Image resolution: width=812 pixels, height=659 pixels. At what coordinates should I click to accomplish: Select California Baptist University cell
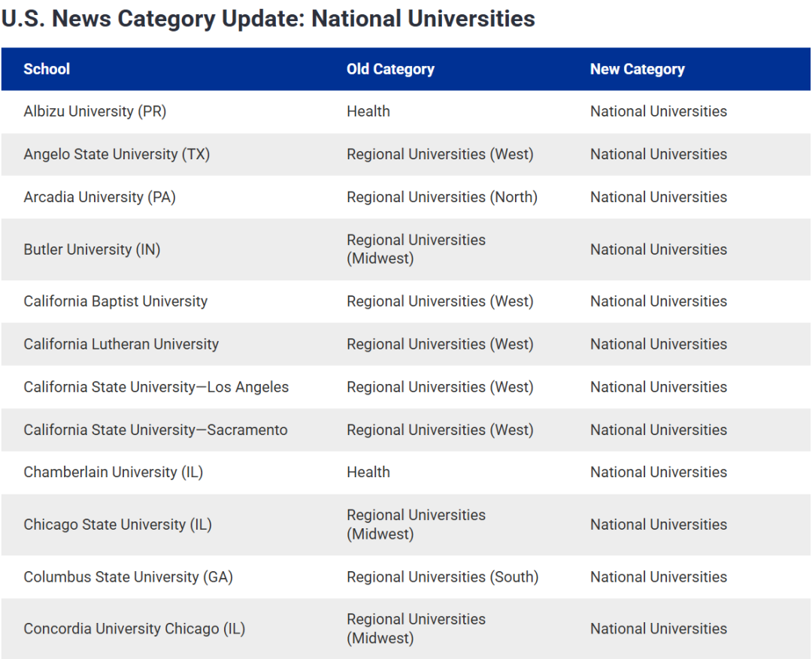coord(116,301)
